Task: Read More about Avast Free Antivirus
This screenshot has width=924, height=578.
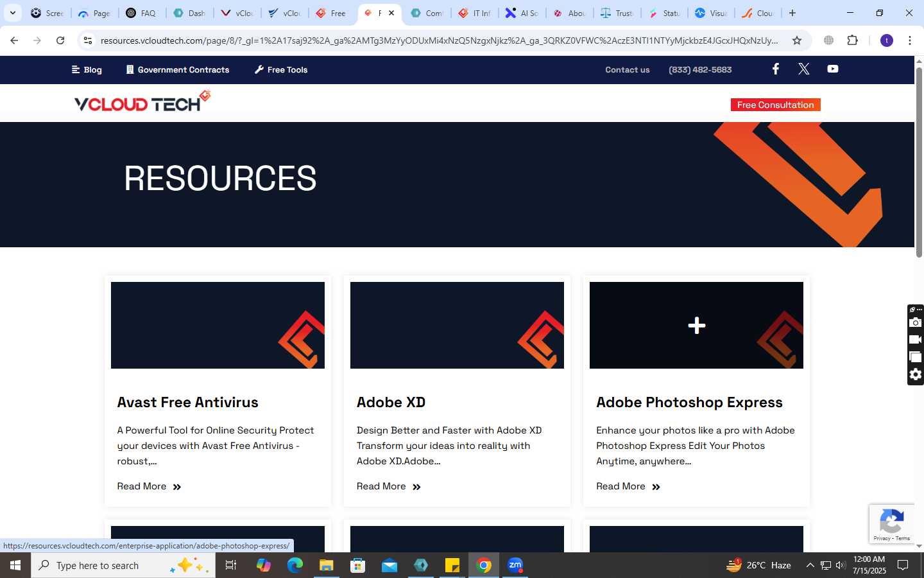Action: (149, 486)
